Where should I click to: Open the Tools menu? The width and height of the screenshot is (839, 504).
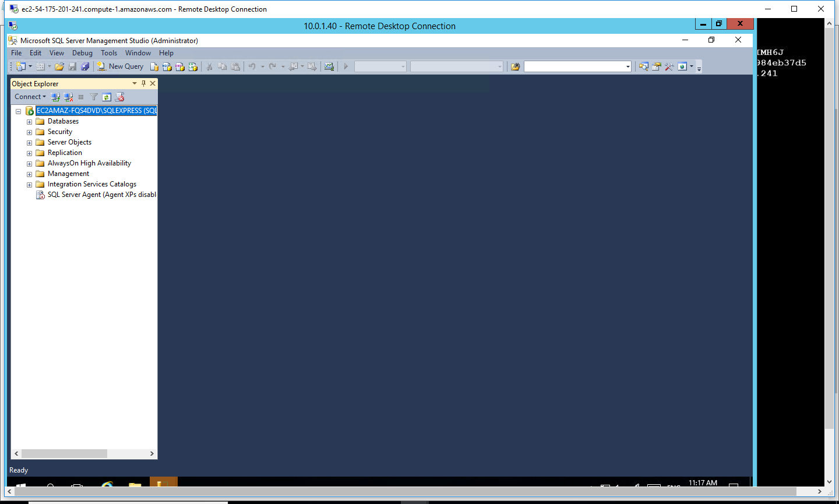pos(108,53)
